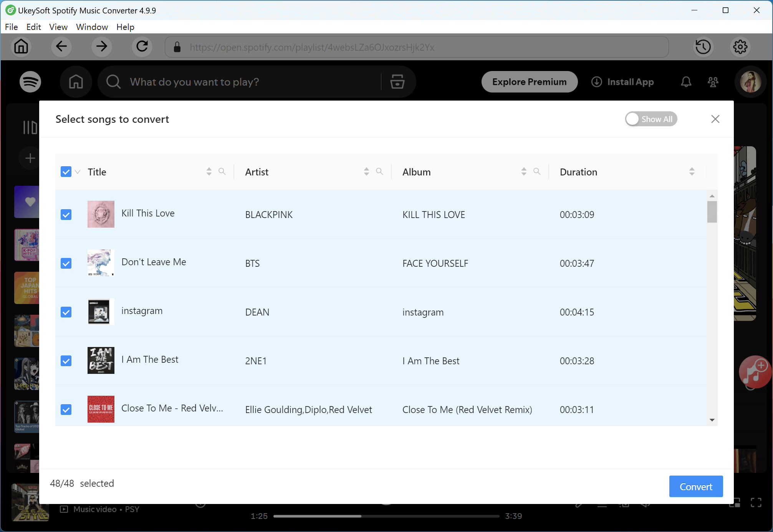
Task: Sort songs using Title sort arrows
Action: [x=209, y=172]
